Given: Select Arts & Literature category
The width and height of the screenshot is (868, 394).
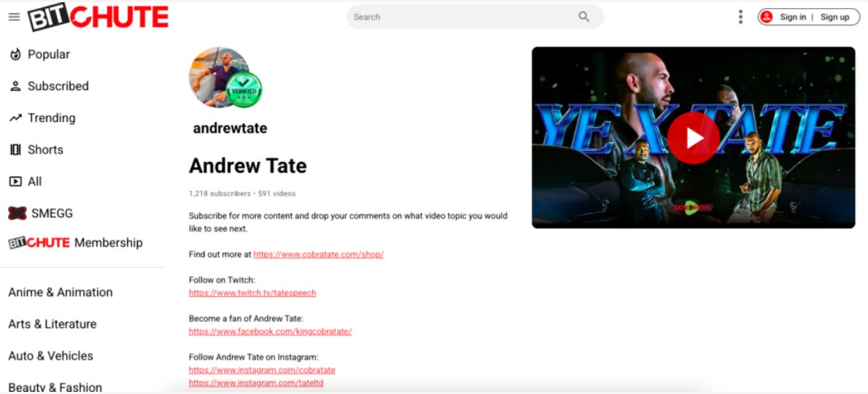Looking at the screenshot, I should [52, 324].
